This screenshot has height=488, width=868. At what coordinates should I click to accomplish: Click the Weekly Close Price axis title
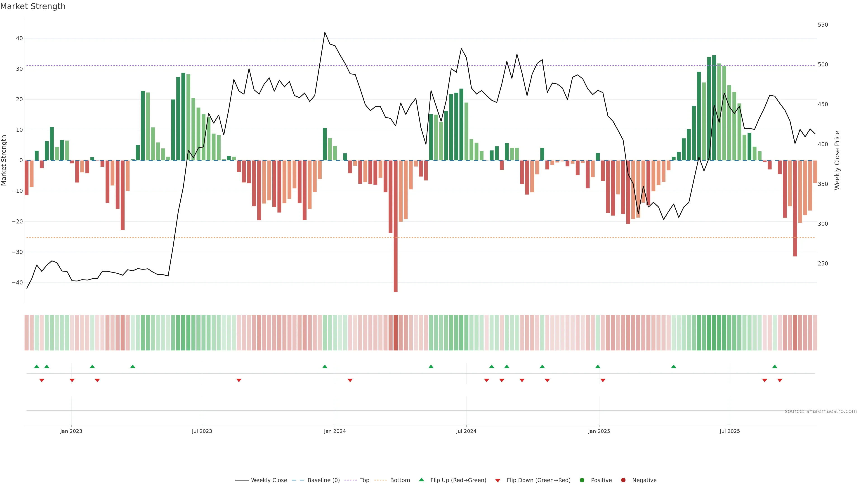[x=837, y=160]
